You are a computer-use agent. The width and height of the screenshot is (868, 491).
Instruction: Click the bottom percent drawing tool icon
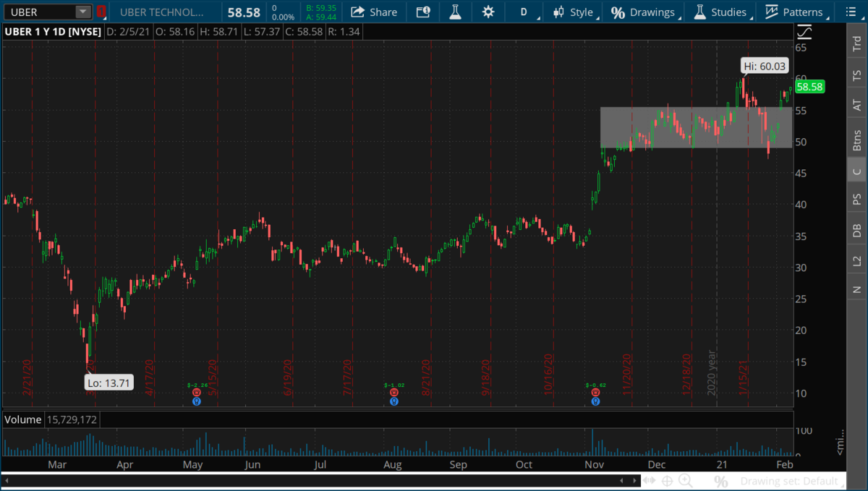click(721, 481)
